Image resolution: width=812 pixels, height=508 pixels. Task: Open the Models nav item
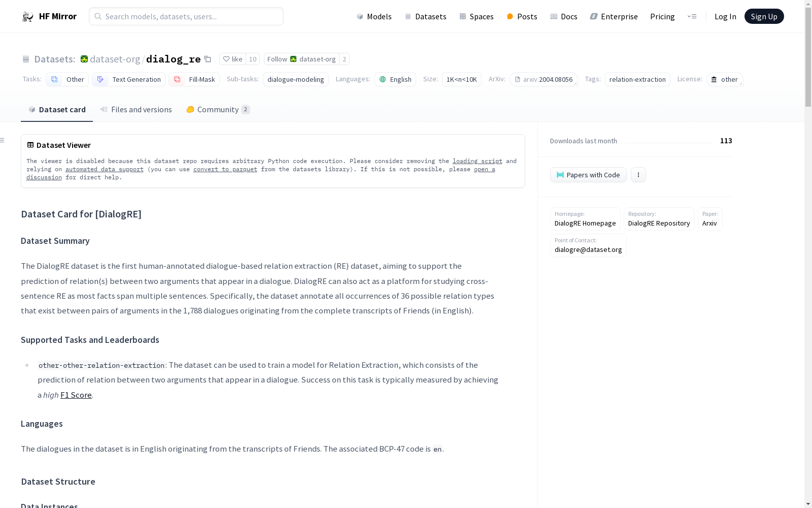pos(374,16)
